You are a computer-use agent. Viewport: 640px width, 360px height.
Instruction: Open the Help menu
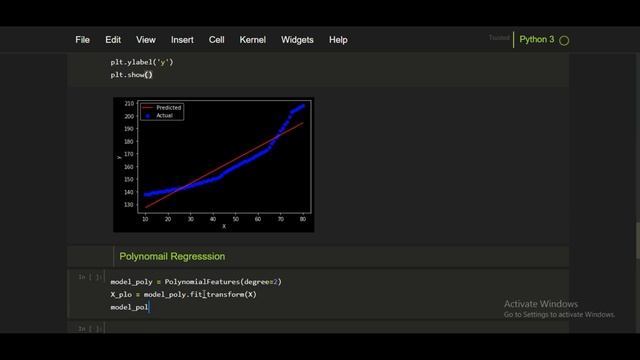pyautogui.click(x=338, y=40)
